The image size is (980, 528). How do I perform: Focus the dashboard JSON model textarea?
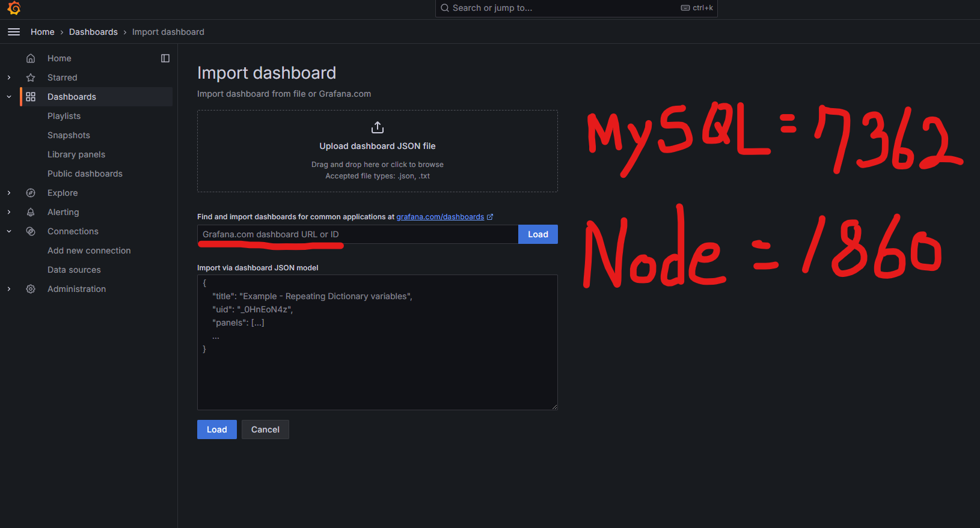[x=378, y=342]
